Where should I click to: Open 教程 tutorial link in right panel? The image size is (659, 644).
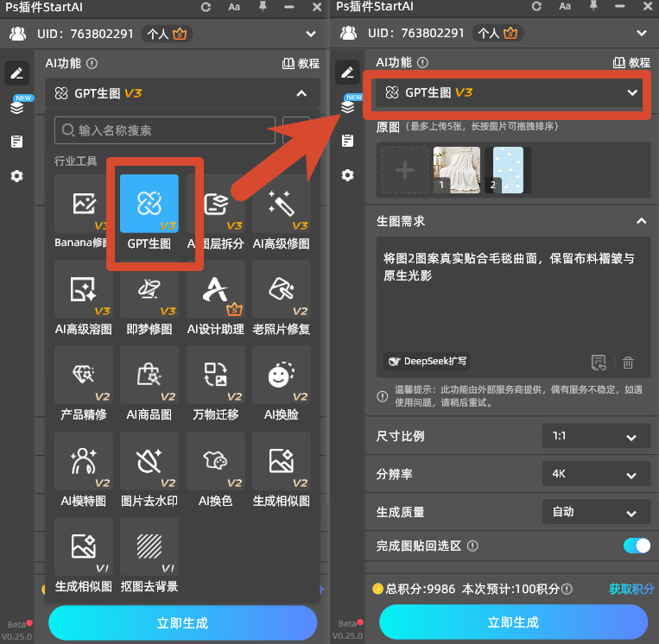631,63
